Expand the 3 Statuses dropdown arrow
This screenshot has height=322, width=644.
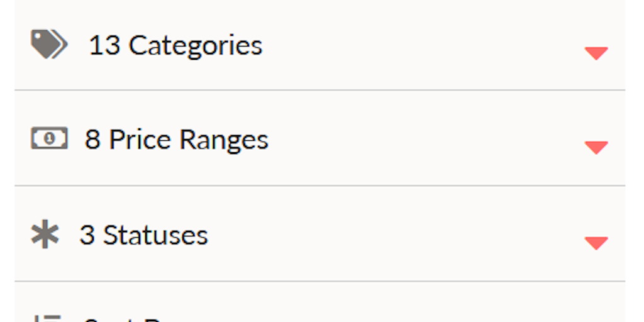596,243
